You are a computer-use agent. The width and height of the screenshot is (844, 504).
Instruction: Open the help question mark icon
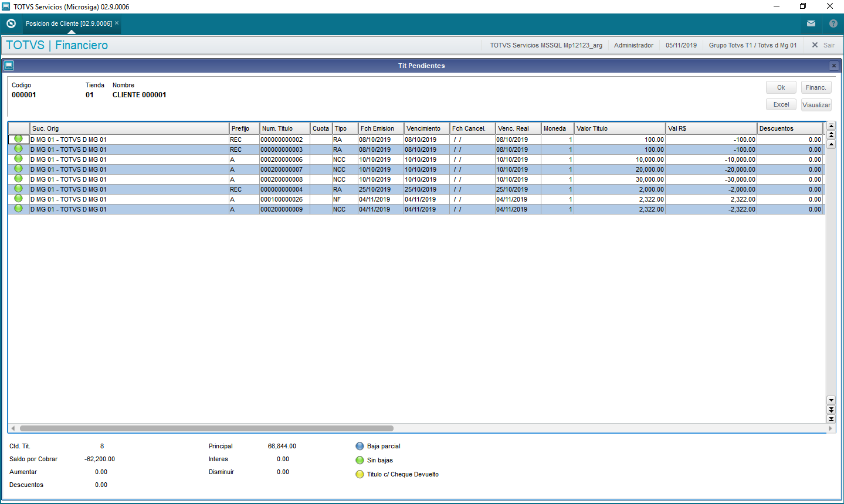point(833,23)
